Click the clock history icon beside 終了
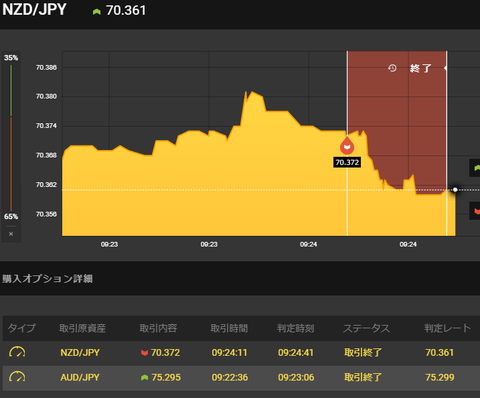The image size is (480, 398). tap(392, 68)
